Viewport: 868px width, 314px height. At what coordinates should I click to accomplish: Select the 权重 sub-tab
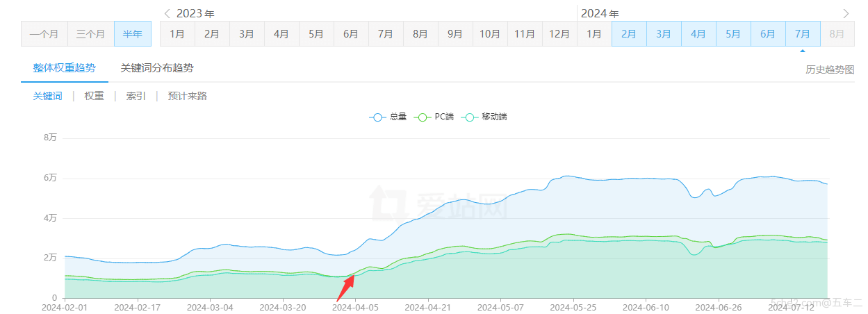click(x=95, y=97)
